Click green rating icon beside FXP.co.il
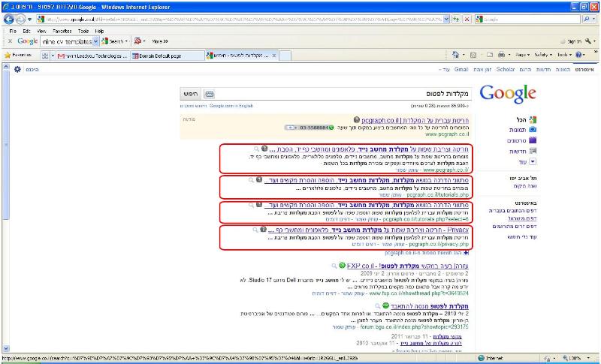 pyautogui.click(x=342, y=265)
